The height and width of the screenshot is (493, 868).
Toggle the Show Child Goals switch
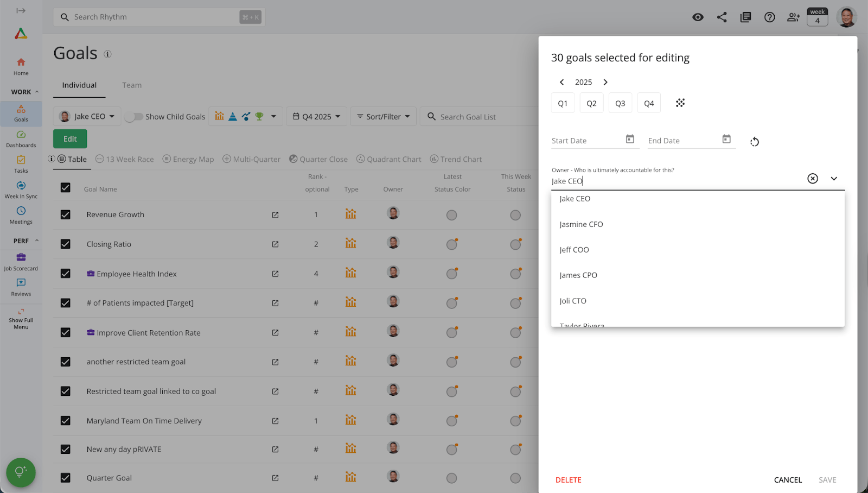(x=133, y=117)
